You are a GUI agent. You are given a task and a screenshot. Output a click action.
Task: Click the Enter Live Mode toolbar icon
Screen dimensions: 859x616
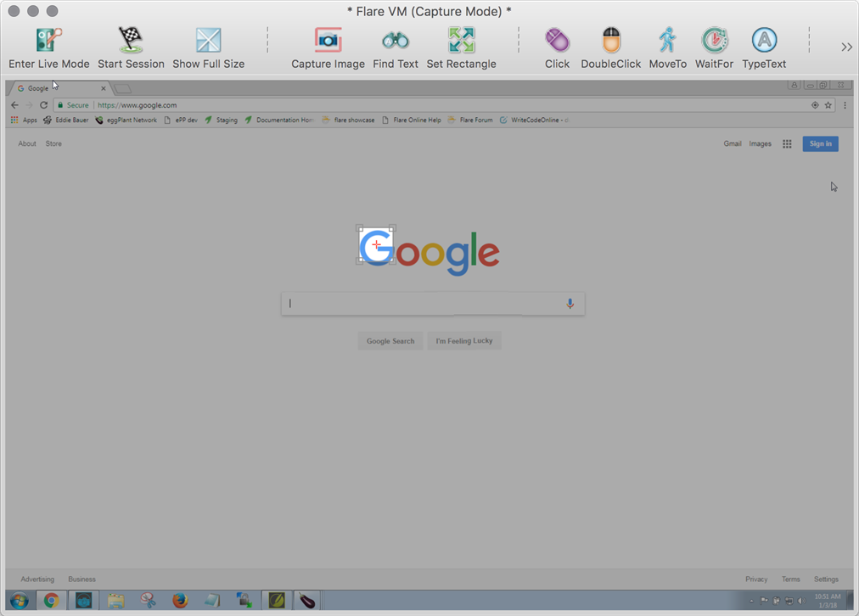pos(48,41)
